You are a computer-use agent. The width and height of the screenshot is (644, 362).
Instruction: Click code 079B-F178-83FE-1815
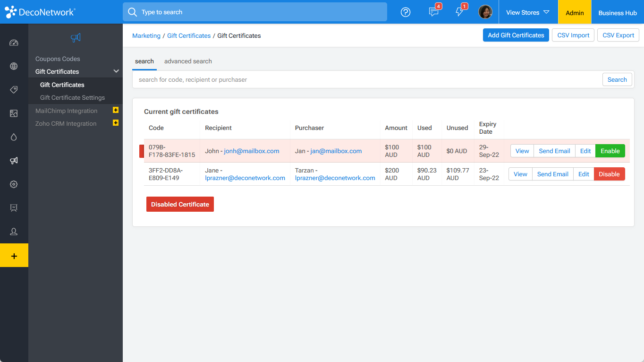tap(172, 151)
